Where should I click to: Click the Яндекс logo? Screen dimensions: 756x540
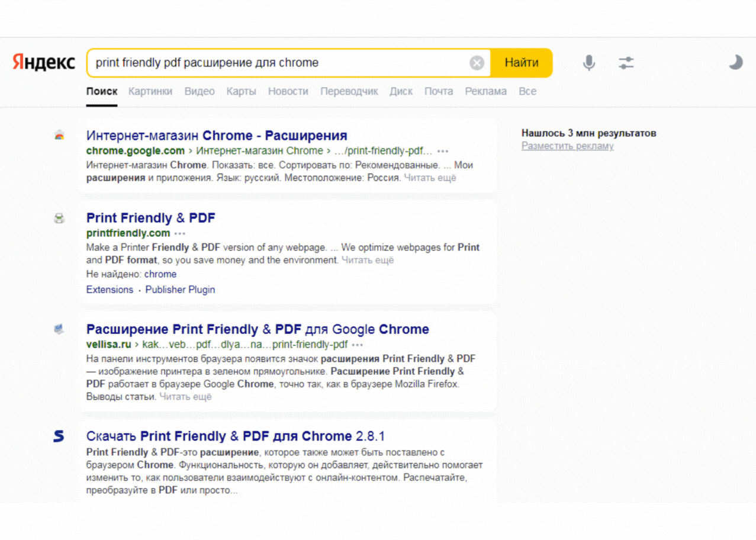point(44,62)
